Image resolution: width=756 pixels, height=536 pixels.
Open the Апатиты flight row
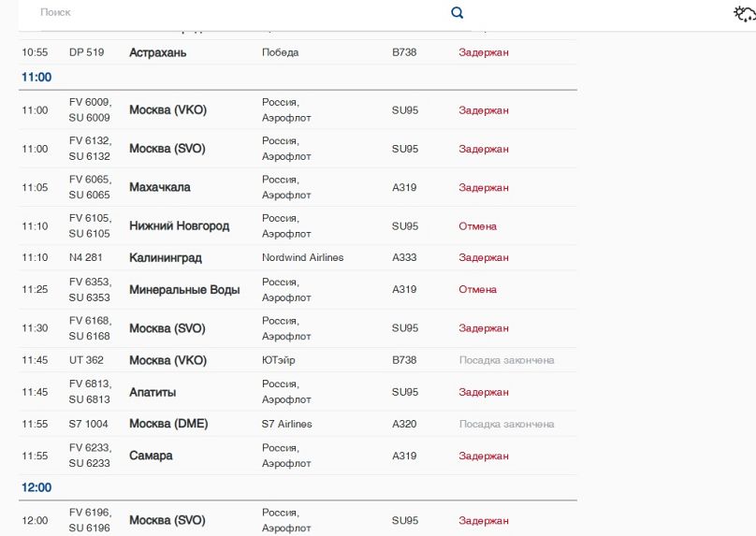(x=153, y=392)
